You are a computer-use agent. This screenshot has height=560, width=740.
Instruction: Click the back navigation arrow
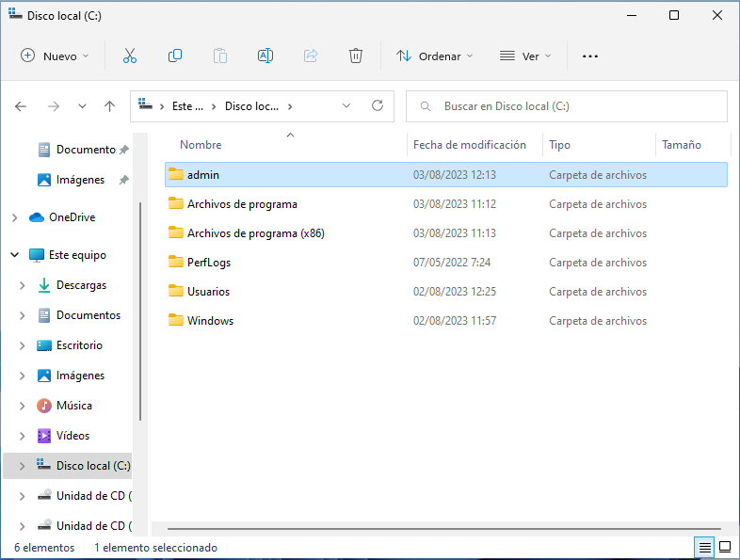point(21,106)
